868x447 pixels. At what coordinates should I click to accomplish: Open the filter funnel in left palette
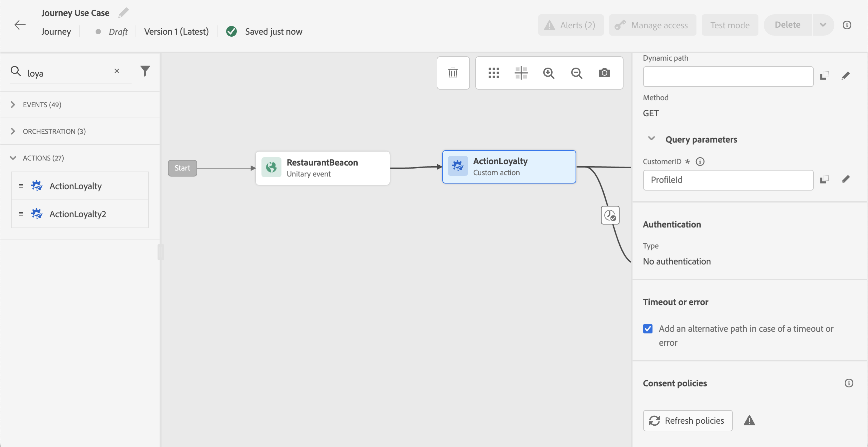[x=145, y=71]
